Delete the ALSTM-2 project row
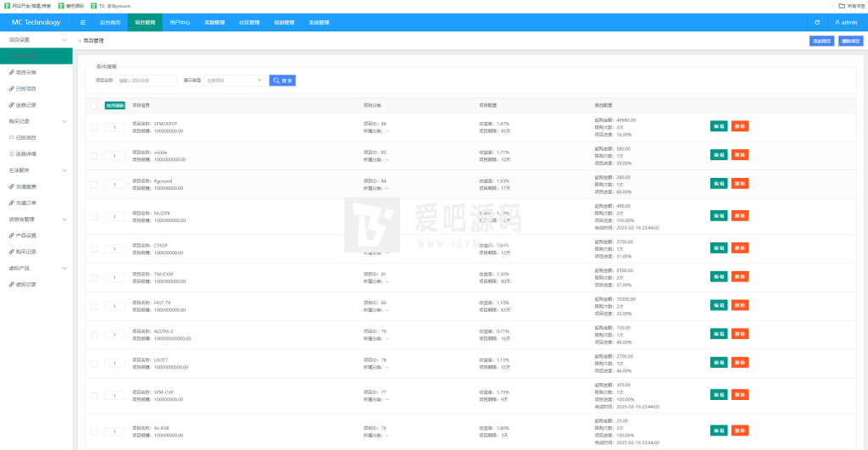868x450 pixels. (x=740, y=334)
